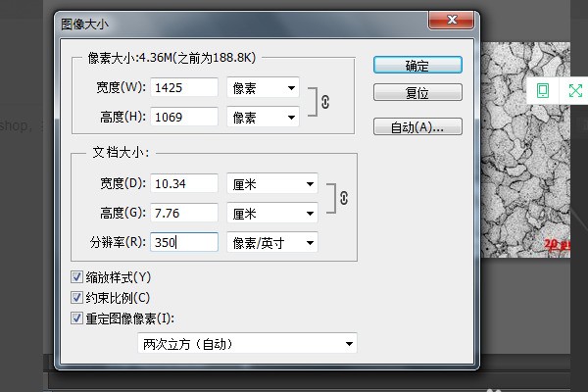Screen dimensions: 588x392
Task: Disable the 重定图像像素(I) checkbox
Action: [x=76, y=318]
